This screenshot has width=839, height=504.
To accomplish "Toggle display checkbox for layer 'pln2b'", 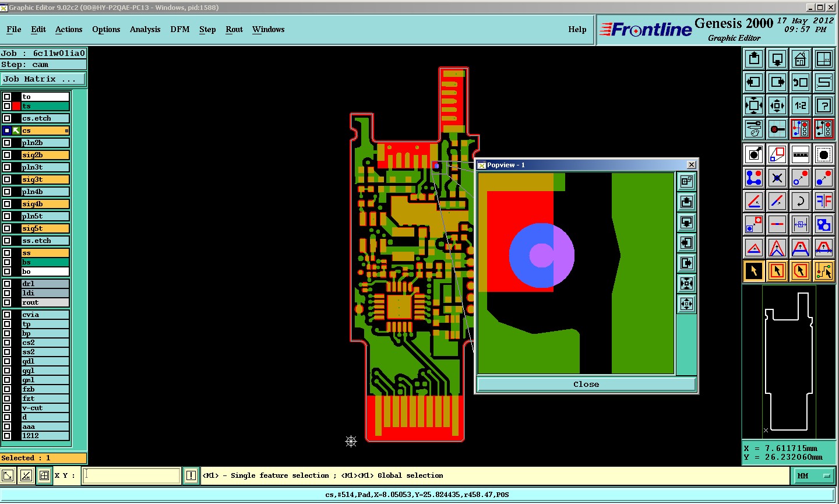I will tap(7, 143).
